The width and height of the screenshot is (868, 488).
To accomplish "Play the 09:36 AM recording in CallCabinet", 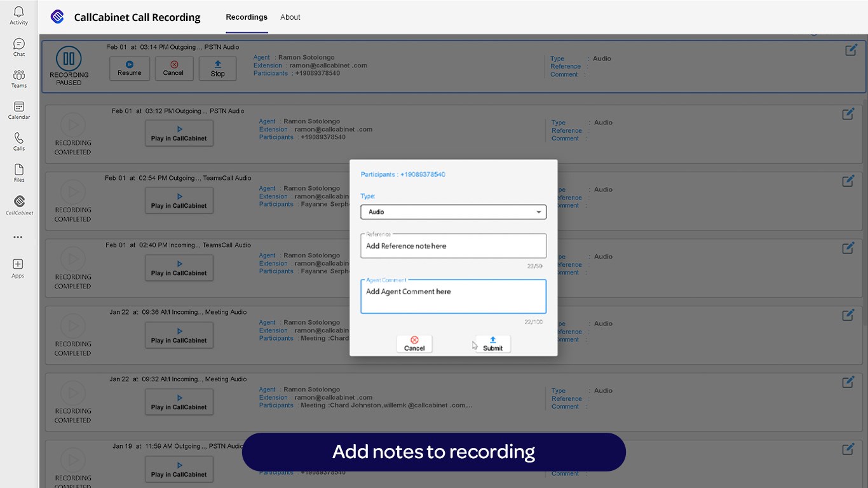I will coord(179,335).
